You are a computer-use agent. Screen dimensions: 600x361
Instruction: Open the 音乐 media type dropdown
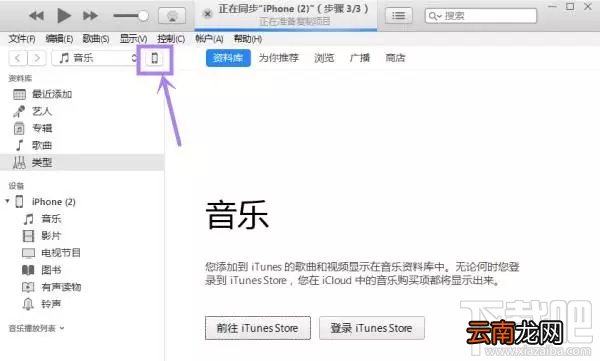(95, 58)
